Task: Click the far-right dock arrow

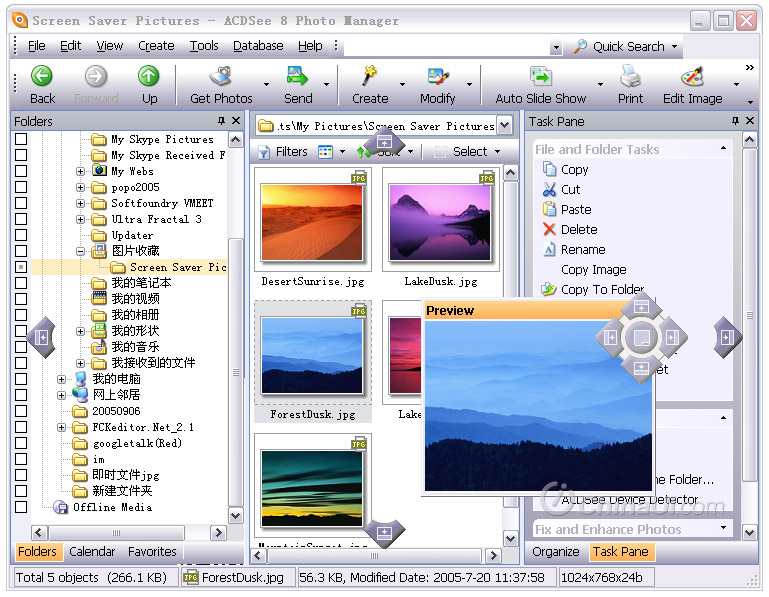Action: (x=727, y=337)
